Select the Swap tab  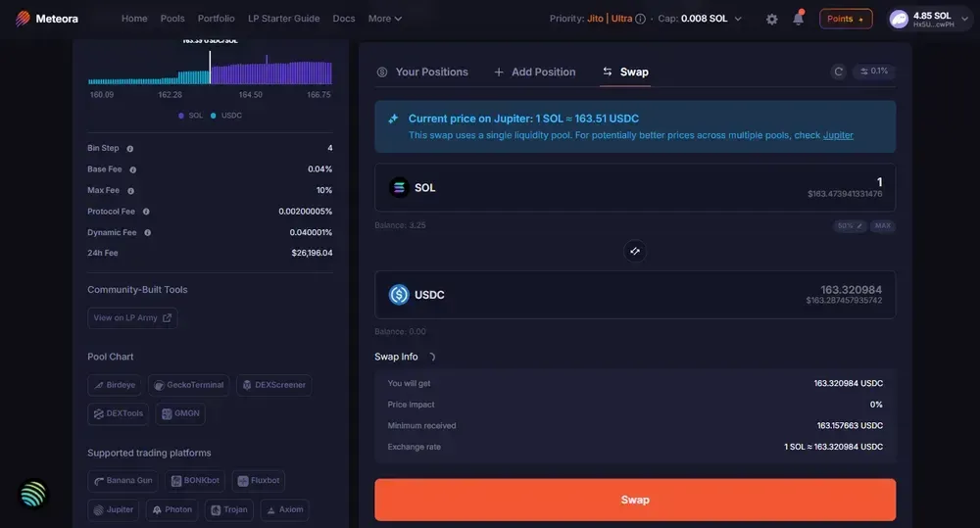click(x=625, y=72)
